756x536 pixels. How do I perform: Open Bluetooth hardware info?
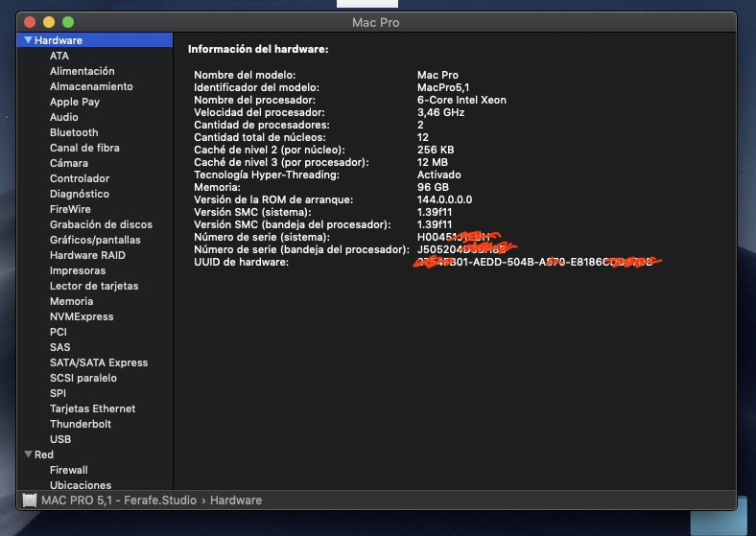click(74, 132)
